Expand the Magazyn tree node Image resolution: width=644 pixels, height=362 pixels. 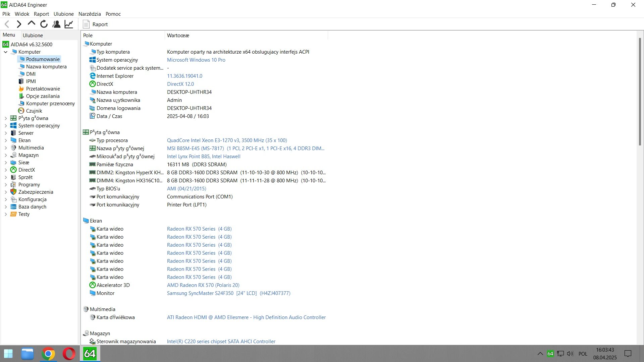[6, 155]
